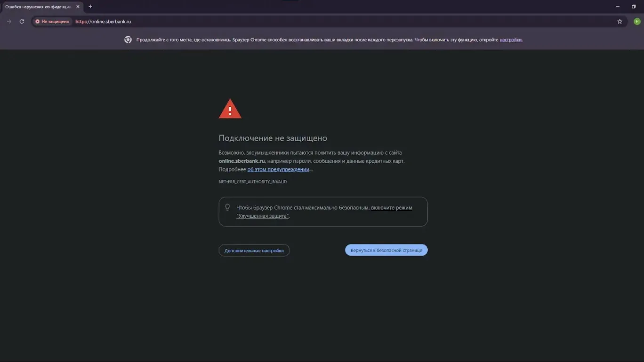Viewport: 644px width, 362px height.
Task: Close the privacy error tab
Action: [x=78, y=7]
